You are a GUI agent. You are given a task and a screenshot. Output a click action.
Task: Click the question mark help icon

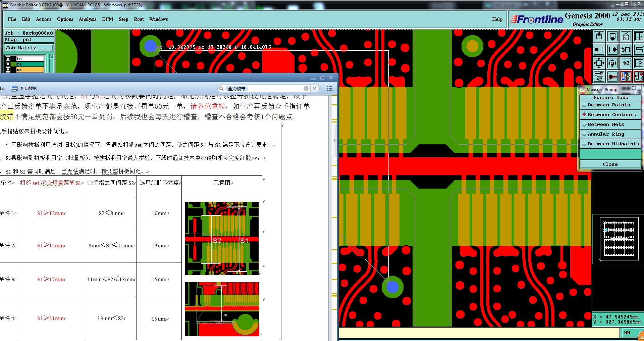pos(638,63)
